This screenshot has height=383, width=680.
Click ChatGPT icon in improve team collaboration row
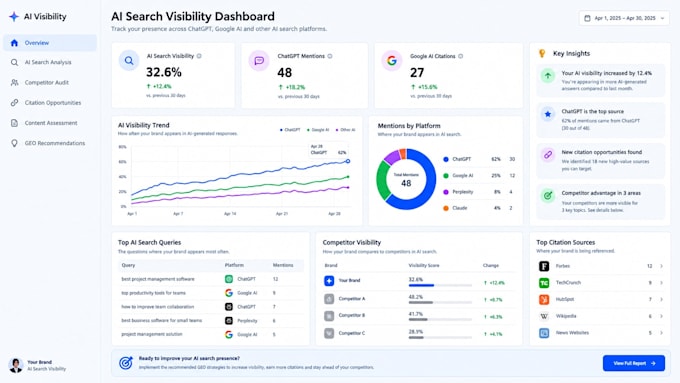point(229,307)
